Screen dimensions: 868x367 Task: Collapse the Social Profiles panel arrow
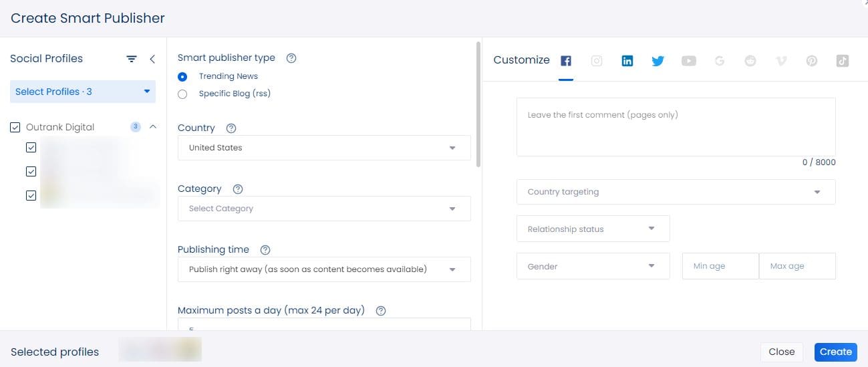point(152,59)
